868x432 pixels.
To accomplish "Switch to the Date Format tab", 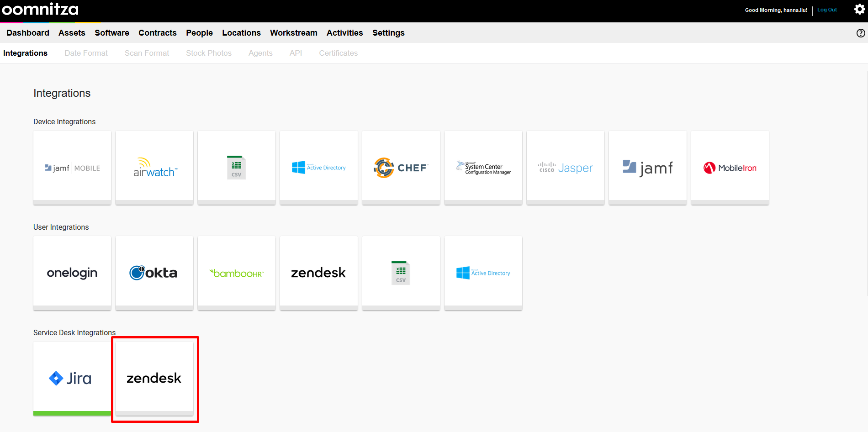I will click(86, 53).
